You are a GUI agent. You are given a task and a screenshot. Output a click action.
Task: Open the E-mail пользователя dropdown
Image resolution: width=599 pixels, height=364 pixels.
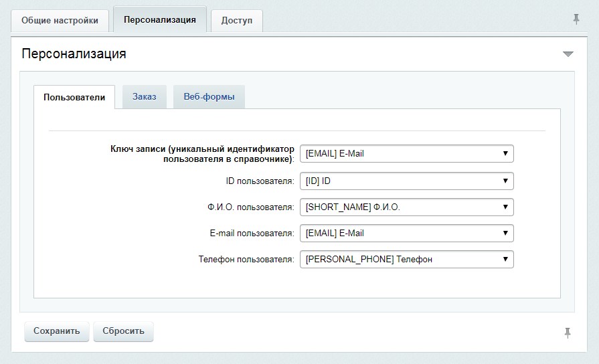coord(406,233)
